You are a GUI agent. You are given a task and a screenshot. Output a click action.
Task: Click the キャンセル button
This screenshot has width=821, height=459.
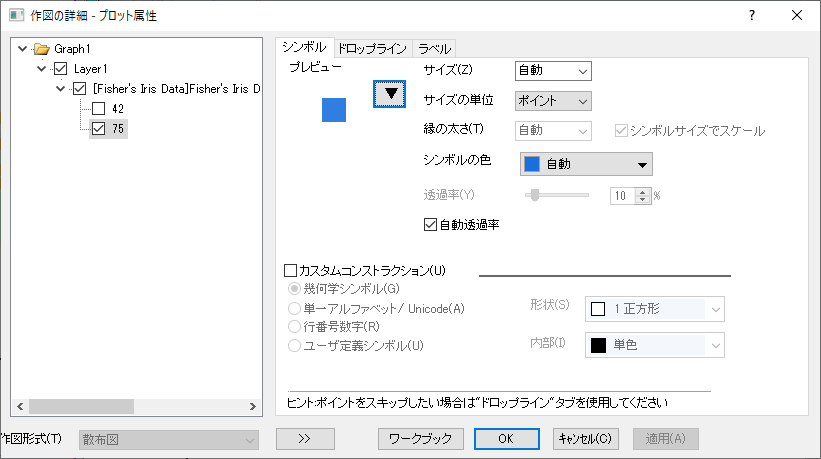[x=585, y=439]
